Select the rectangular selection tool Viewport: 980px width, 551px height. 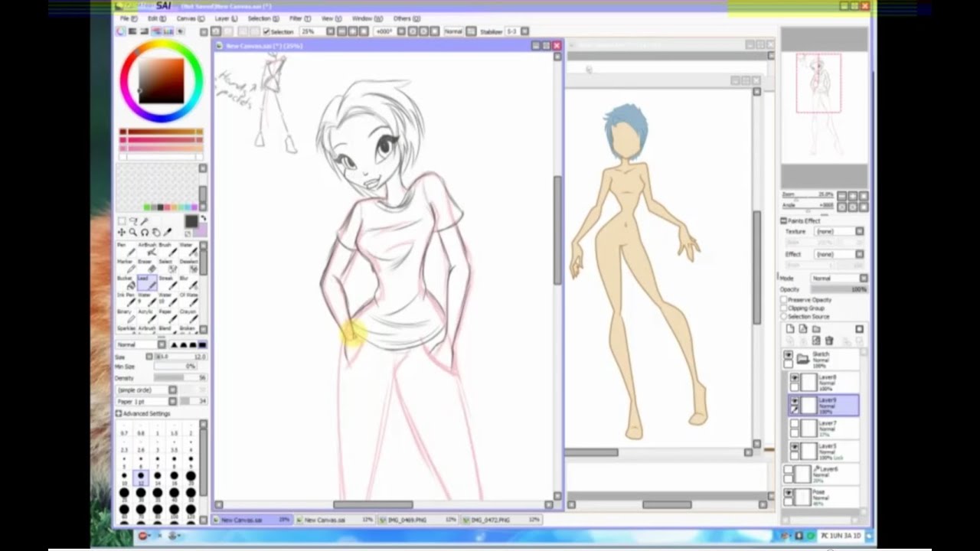[x=122, y=221]
